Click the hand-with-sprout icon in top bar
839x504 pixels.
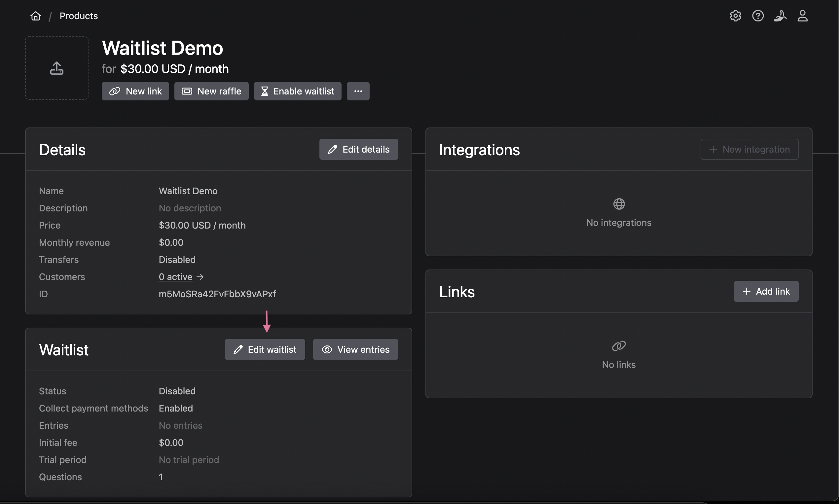(x=780, y=16)
